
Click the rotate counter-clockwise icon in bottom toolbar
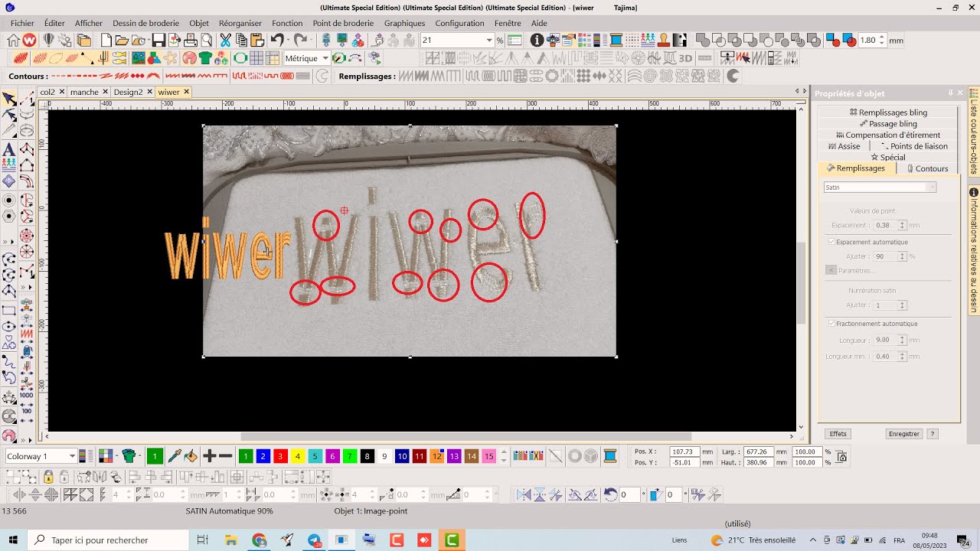[x=610, y=495]
